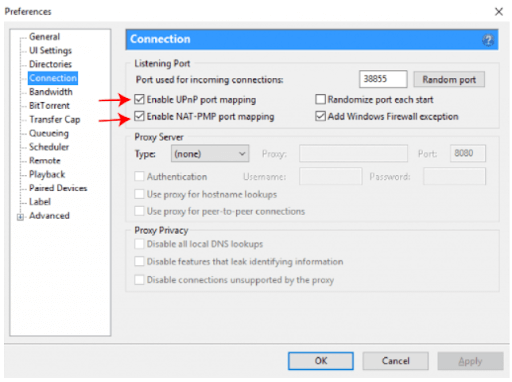The width and height of the screenshot is (512, 382).
Task: Check the Authentication checkbox
Action: [139, 176]
